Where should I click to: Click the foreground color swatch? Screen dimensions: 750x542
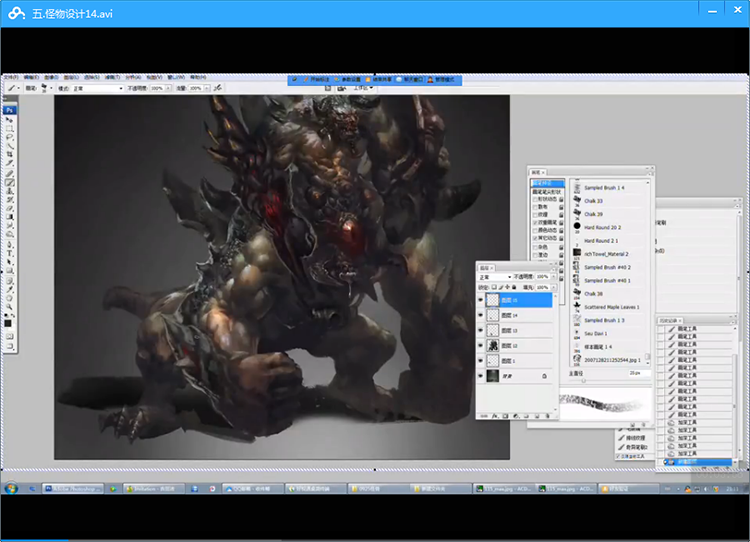pos(8,323)
